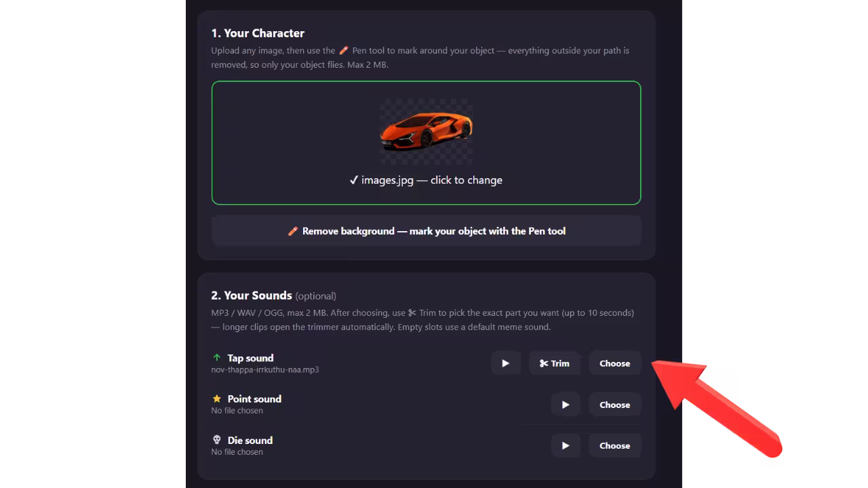The width and height of the screenshot is (868, 488).
Task: Click the Remove background Pen tool button
Action: coord(426,230)
